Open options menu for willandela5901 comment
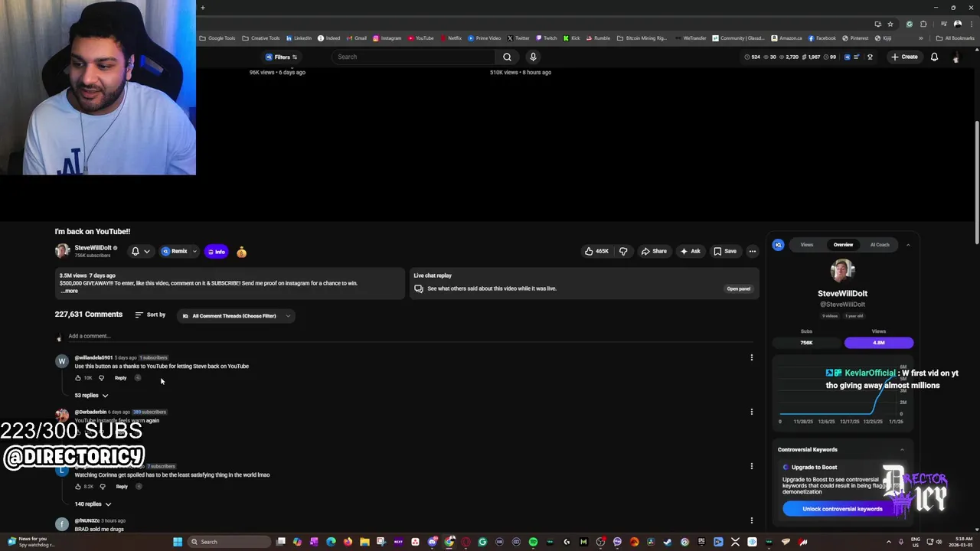Viewport: 980px width, 551px height. tap(751, 357)
